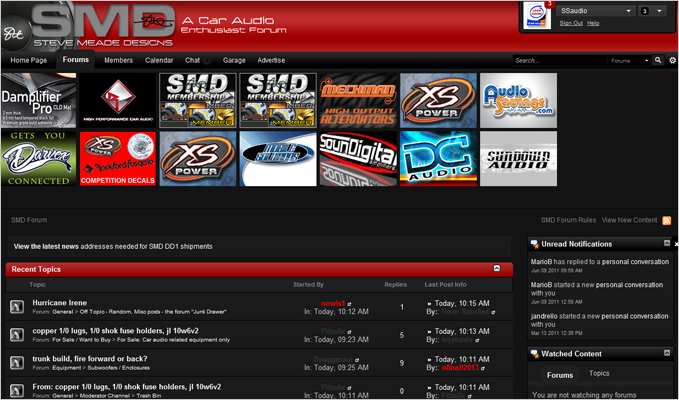Open the Advertise menu item
The height and width of the screenshot is (400, 679).
pos(271,60)
